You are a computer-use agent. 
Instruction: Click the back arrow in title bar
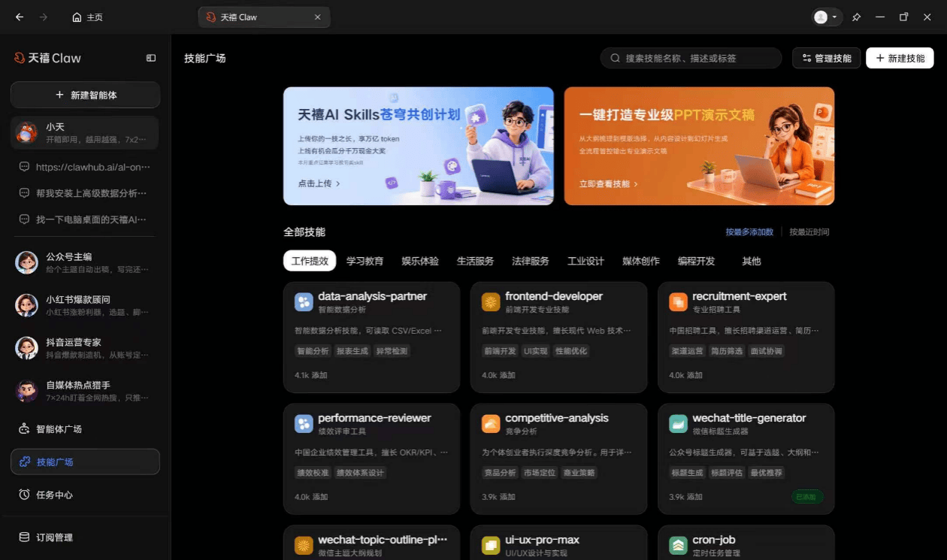(20, 17)
